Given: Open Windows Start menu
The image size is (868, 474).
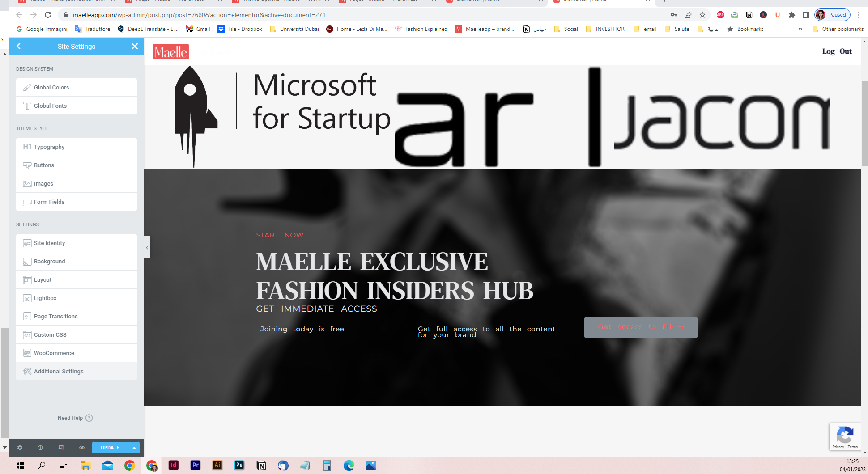Looking at the screenshot, I should pos(20,466).
